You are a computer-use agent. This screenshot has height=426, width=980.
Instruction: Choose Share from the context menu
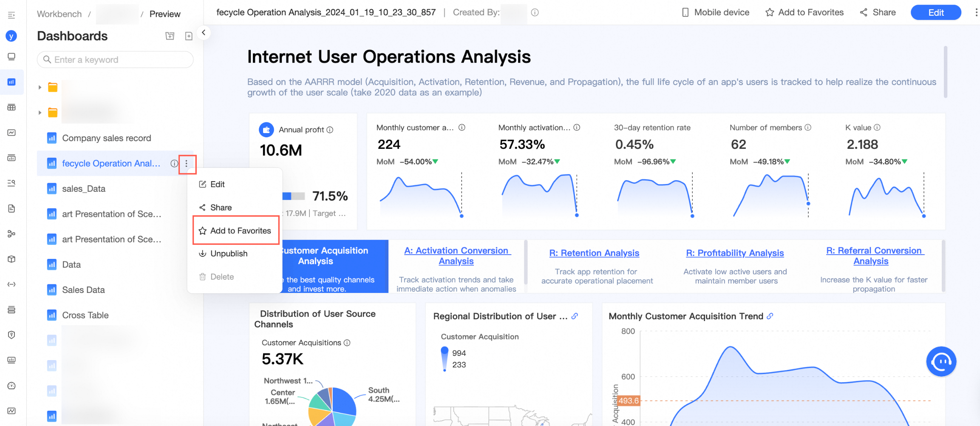(x=235, y=207)
